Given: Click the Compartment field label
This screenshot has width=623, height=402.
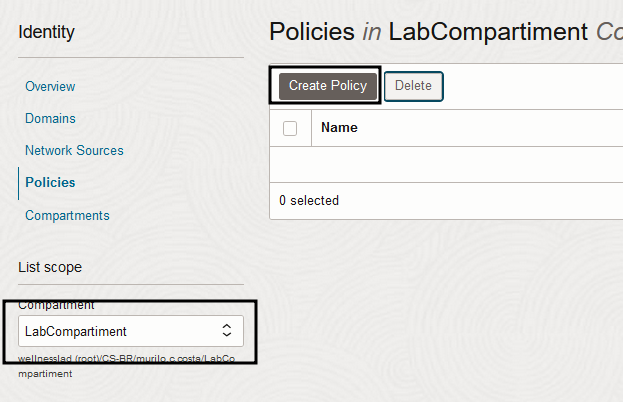Looking at the screenshot, I should click(x=56, y=304).
